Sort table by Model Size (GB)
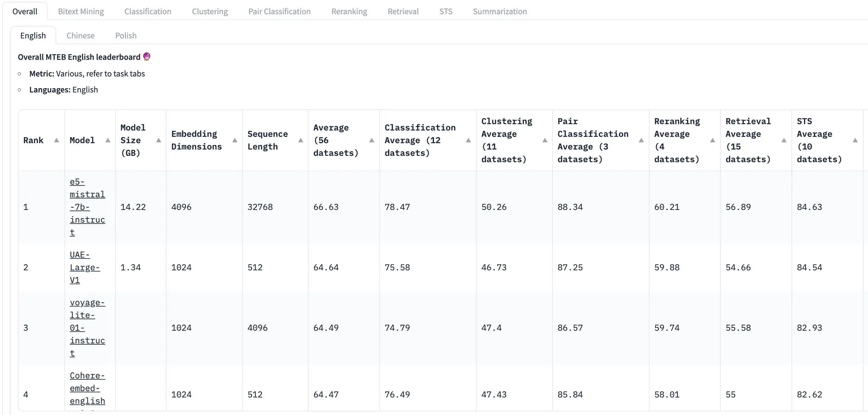 [159, 140]
